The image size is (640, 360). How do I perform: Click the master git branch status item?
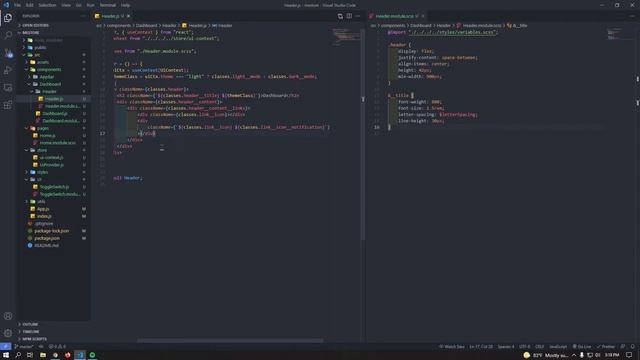(24, 347)
